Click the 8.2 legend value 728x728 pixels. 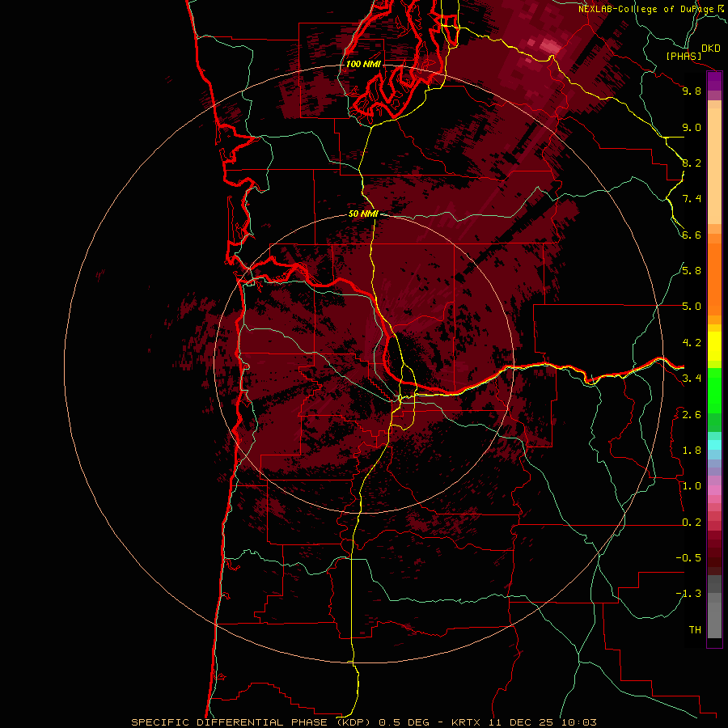point(692,163)
